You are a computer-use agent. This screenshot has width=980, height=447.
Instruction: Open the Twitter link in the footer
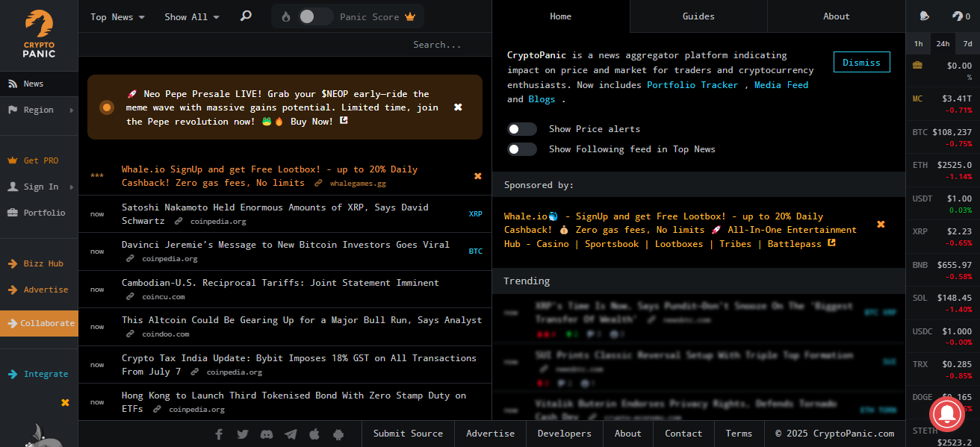coord(243,434)
